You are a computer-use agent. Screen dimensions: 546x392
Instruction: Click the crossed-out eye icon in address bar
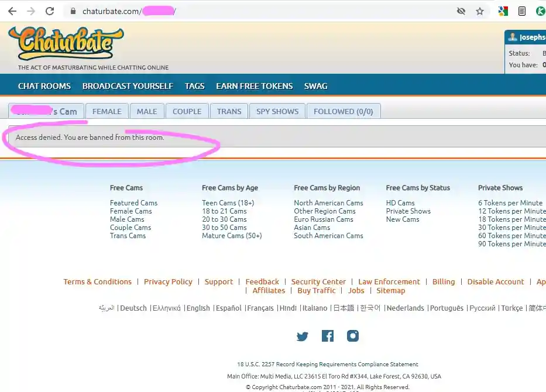pos(461,11)
